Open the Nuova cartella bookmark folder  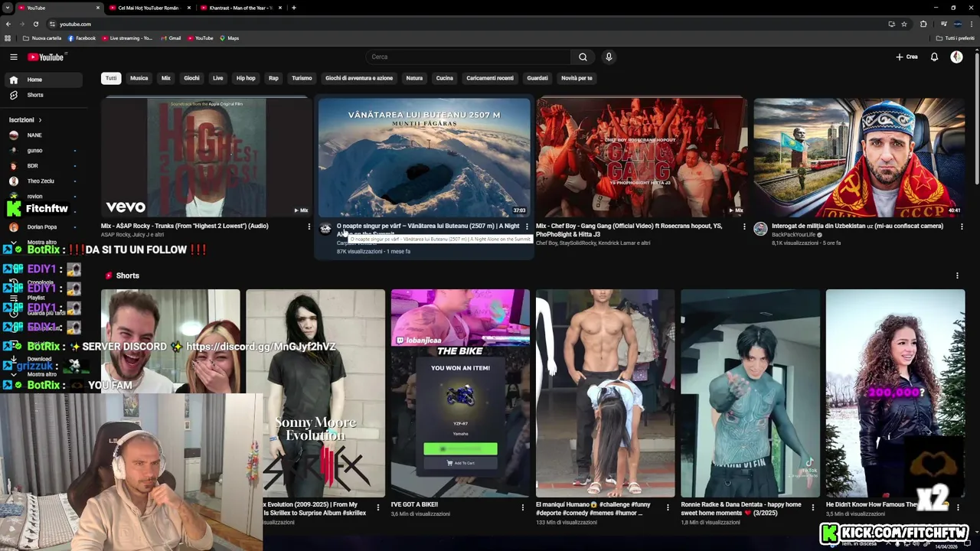[42, 38]
